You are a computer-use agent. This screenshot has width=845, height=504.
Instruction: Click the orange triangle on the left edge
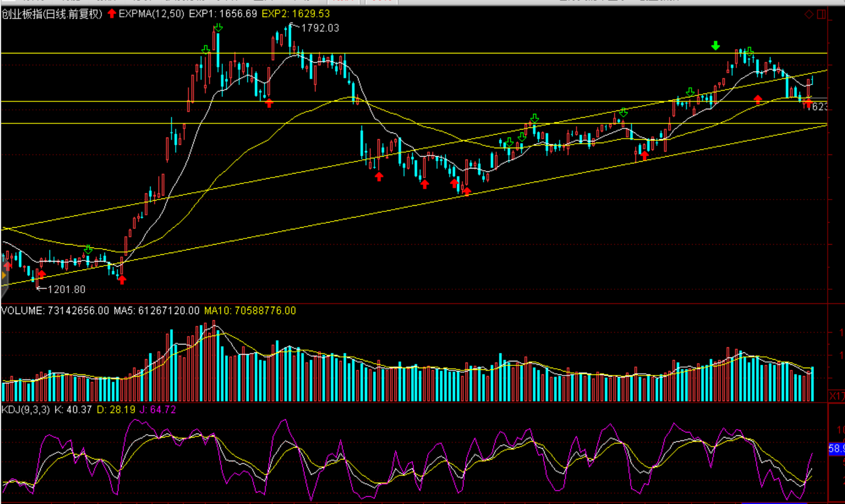pos(3,276)
